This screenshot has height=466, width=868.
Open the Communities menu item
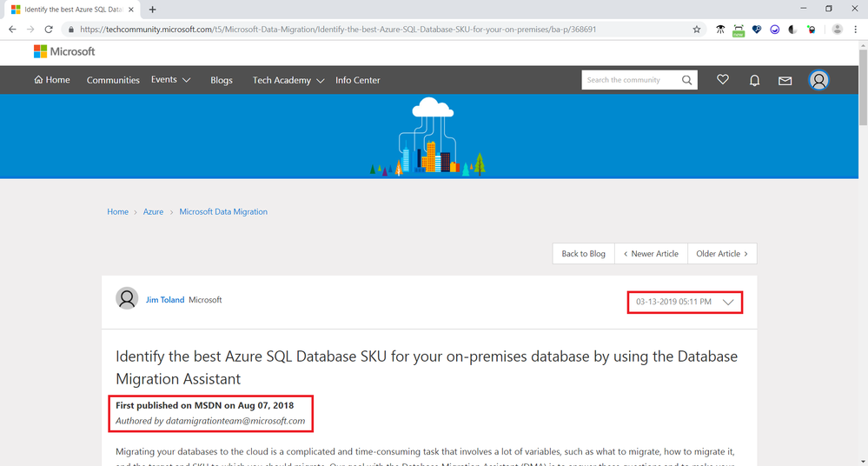[x=113, y=80]
